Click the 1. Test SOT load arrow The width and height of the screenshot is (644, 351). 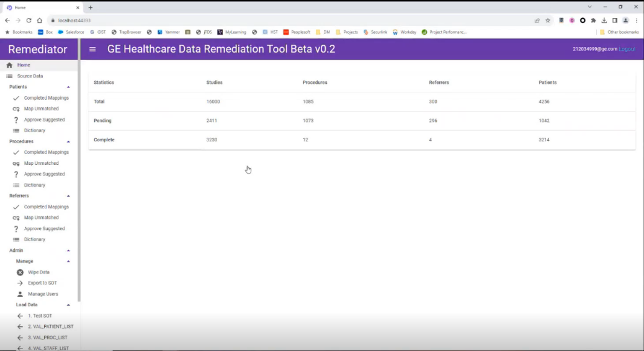point(20,316)
